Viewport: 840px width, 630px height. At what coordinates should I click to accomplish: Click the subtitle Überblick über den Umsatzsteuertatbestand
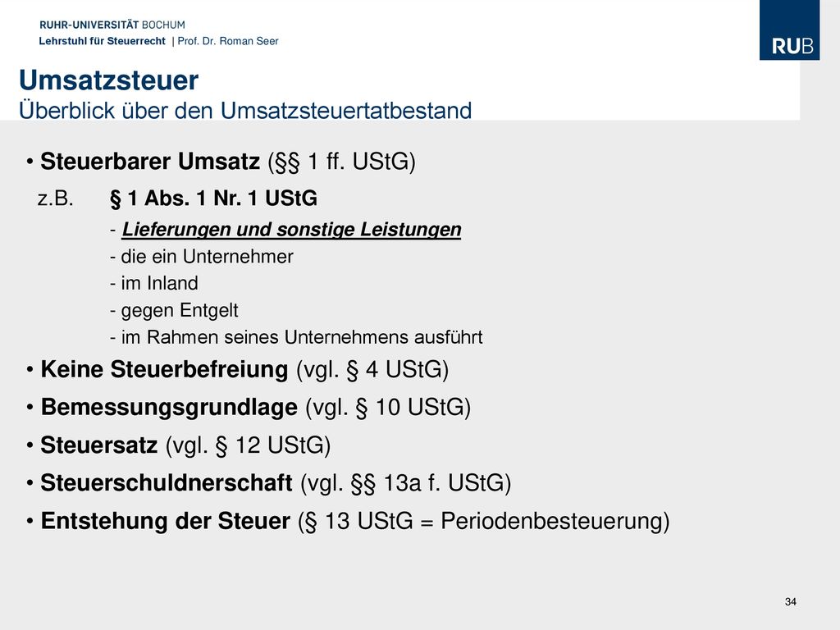(245, 111)
